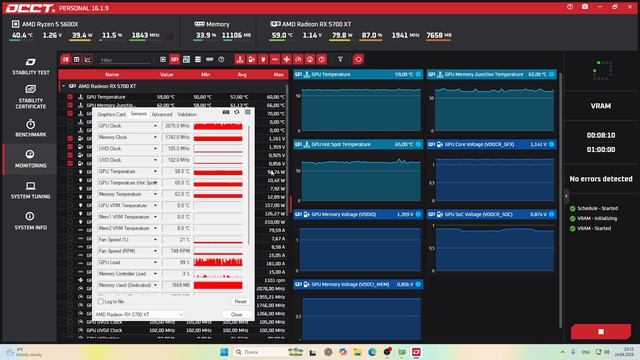
Task: Click GPU-Z screenshot camera icon
Action: pos(226,112)
